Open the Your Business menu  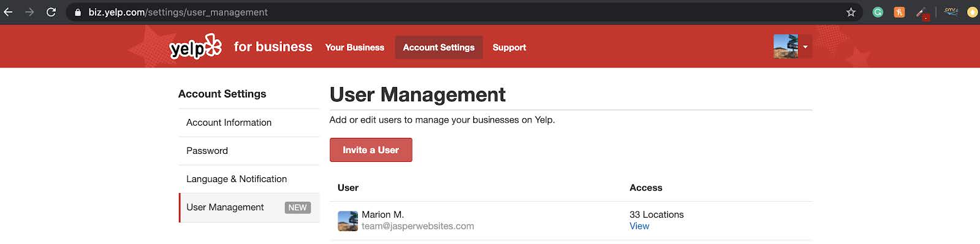click(355, 47)
